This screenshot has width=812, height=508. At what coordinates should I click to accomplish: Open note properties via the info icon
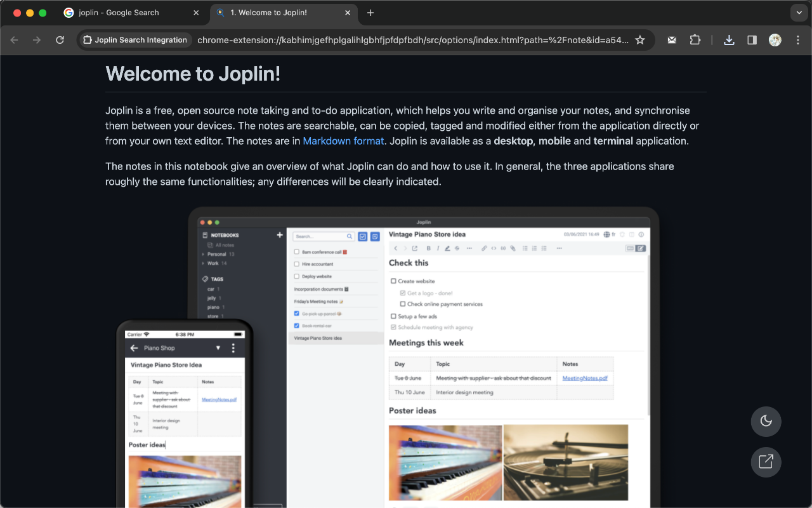641,234
